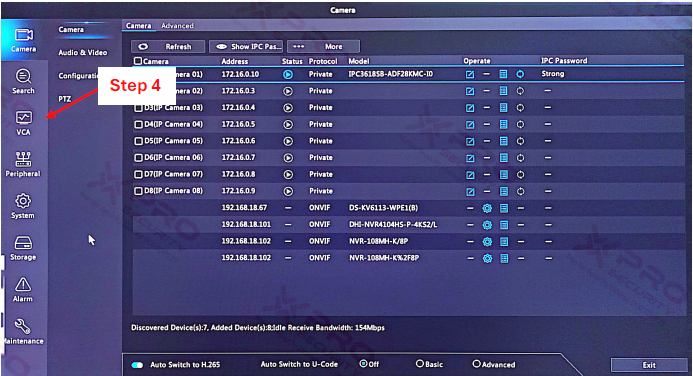Viewport: 693px width, 376px height.
Task: Select the Off U-Code radio option
Action: pyautogui.click(x=363, y=364)
